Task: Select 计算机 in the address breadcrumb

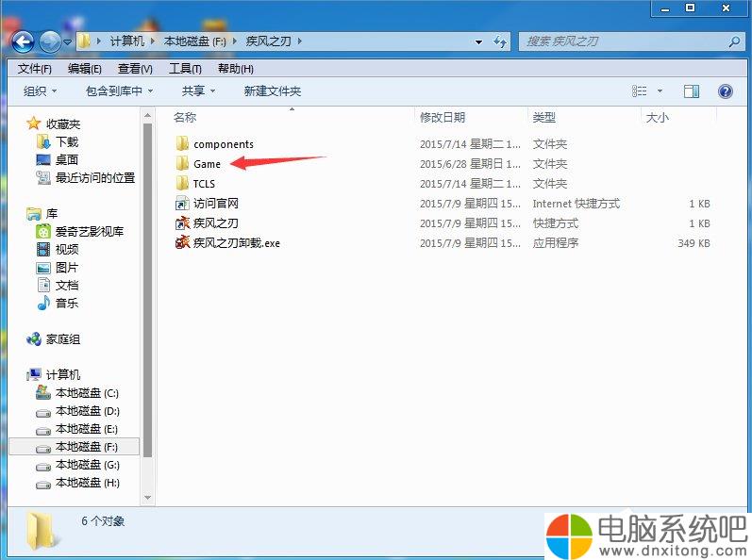Action: (x=127, y=41)
